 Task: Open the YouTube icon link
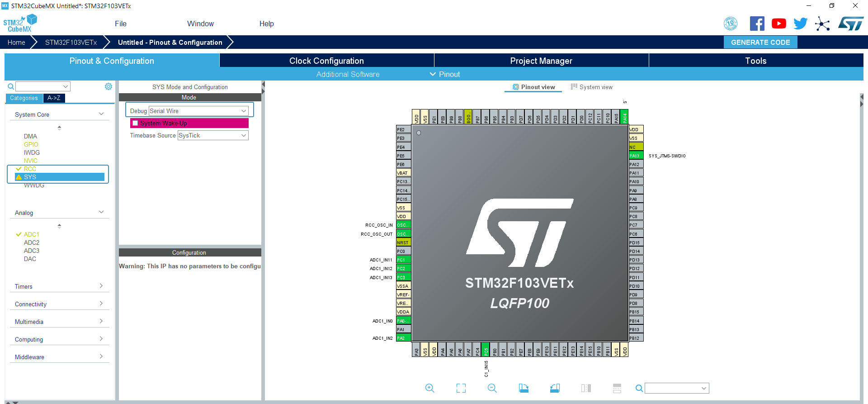pos(778,24)
